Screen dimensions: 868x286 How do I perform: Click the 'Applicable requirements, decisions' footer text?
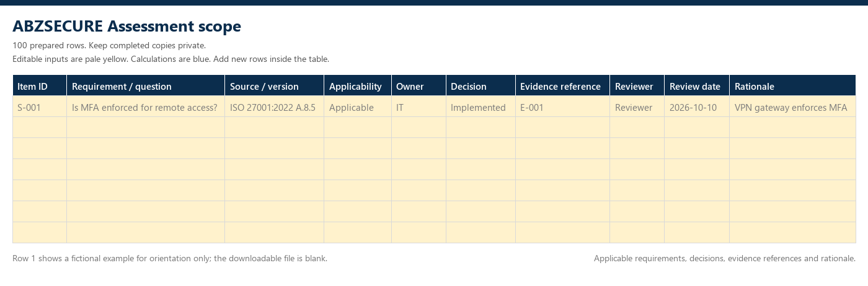[725, 258]
